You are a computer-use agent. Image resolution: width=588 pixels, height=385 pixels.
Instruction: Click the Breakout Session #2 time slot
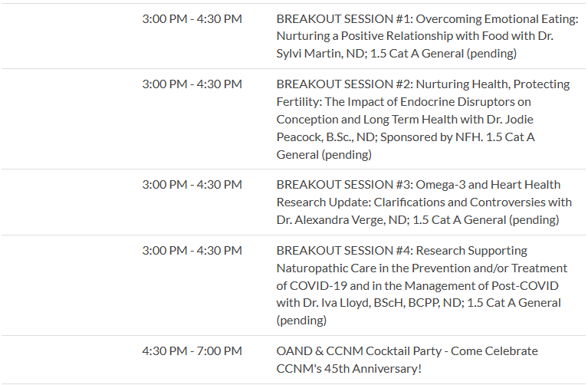click(x=192, y=84)
